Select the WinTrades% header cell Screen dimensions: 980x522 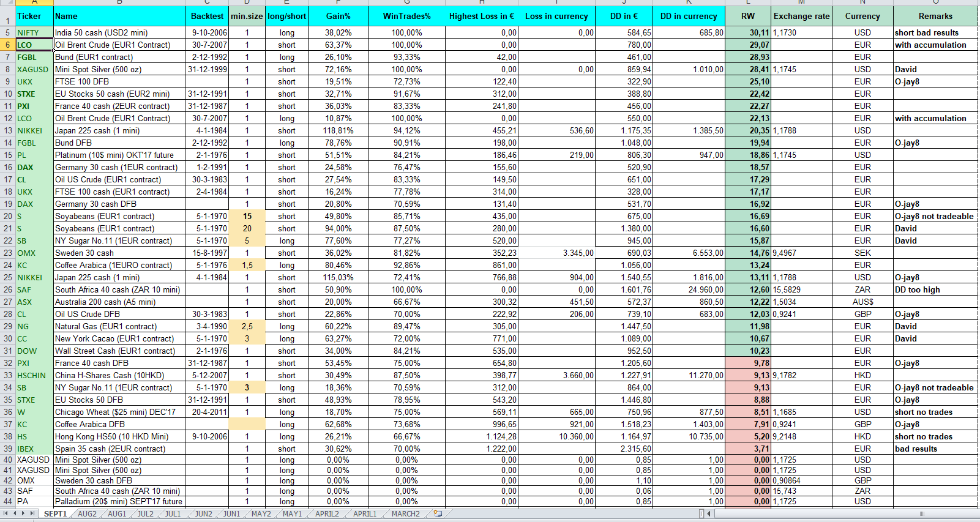[x=406, y=16]
